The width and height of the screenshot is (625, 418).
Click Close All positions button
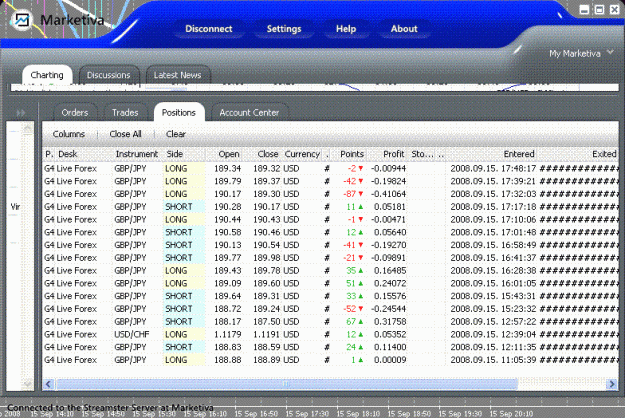coord(126,134)
